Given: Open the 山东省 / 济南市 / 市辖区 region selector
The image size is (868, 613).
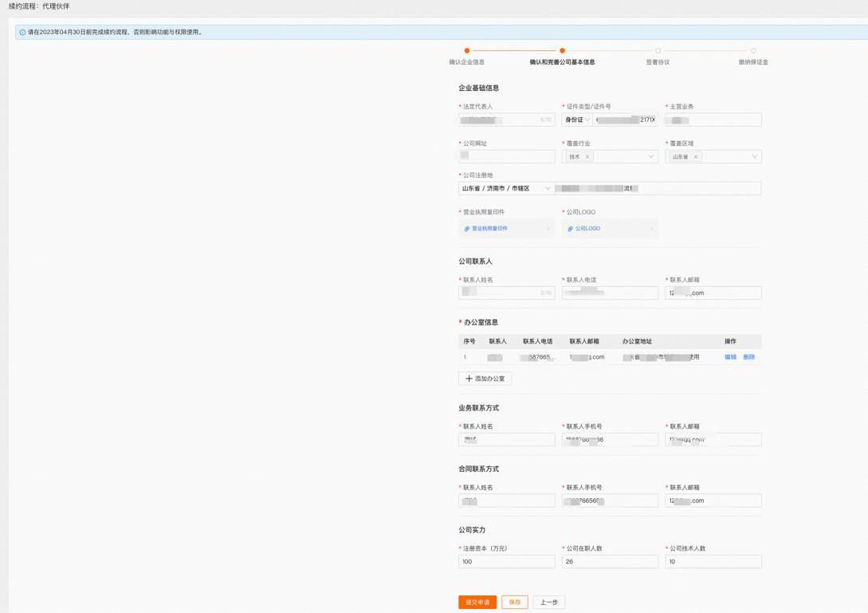Looking at the screenshot, I should point(506,188).
